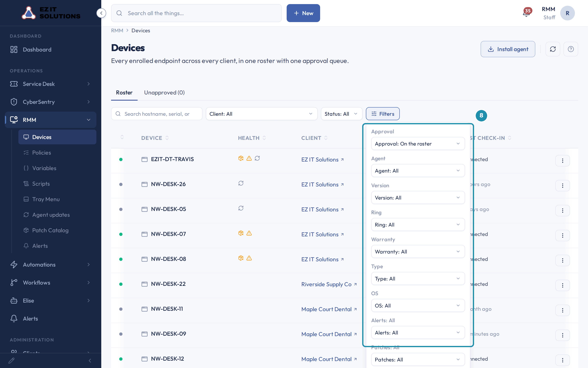The width and height of the screenshot is (588, 368).
Task: Click the sidebar bottom collapse arrow
Action: 90,360
